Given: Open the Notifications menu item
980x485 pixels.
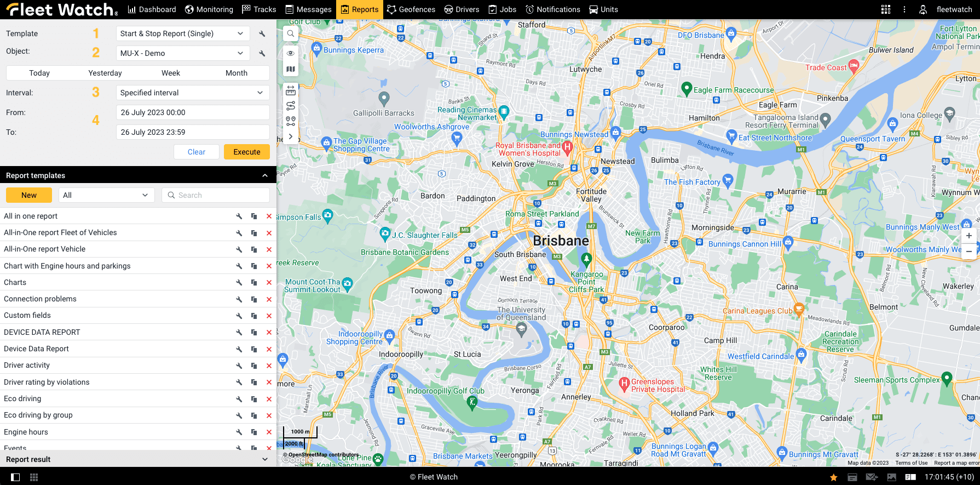Looking at the screenshot, I should tap(552, 9).
